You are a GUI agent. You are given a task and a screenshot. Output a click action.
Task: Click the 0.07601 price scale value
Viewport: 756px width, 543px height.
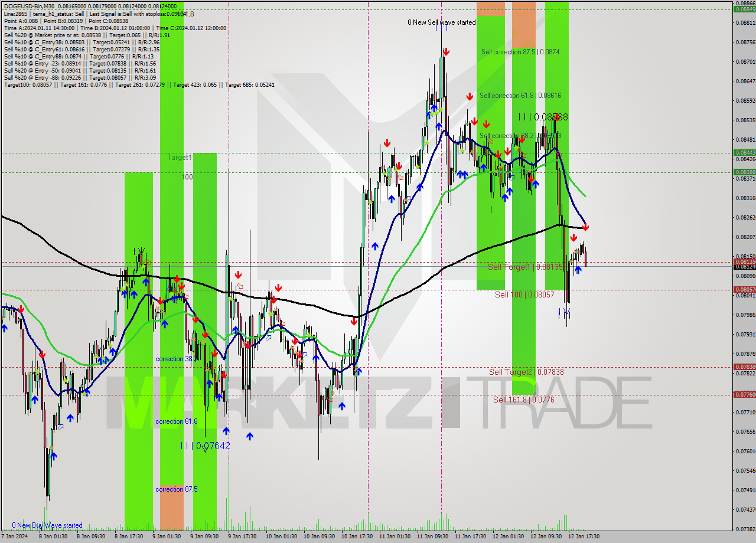coord(745,451)
